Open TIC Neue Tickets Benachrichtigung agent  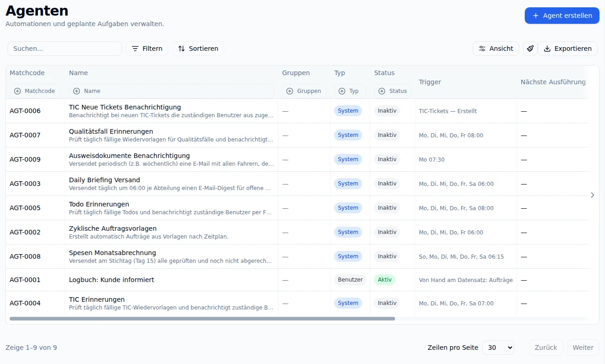click(x=125, y=107)
